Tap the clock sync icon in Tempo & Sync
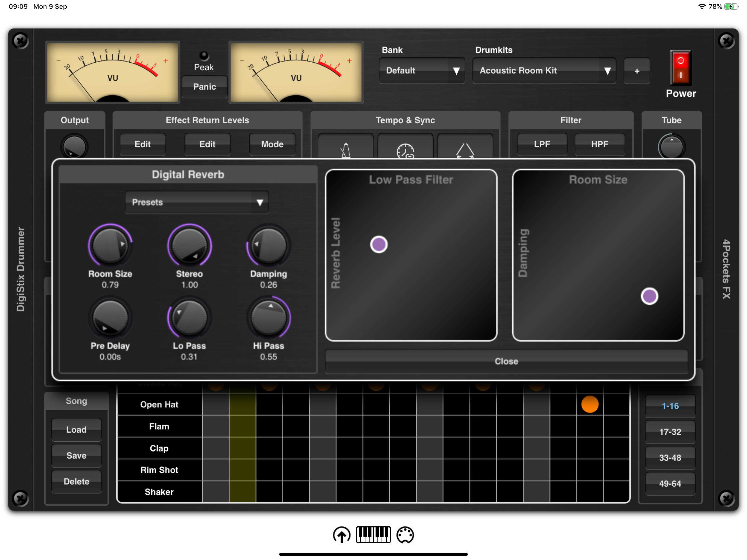This screenshot has width=747, height=560. [405, 150]
